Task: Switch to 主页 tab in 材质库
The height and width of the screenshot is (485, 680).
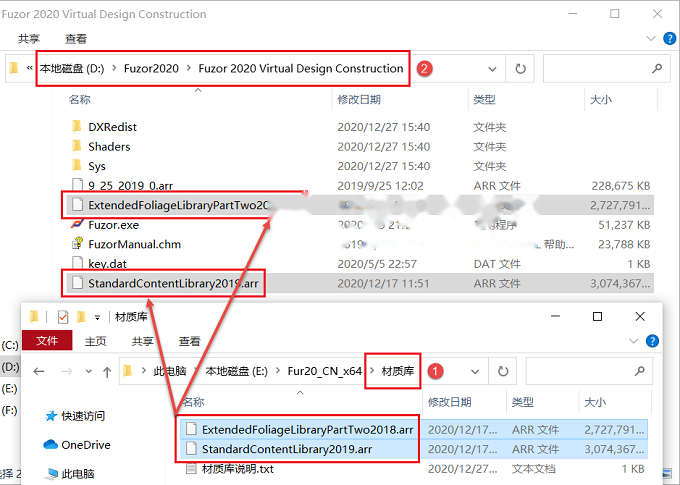Action: (x=95, y=341)
